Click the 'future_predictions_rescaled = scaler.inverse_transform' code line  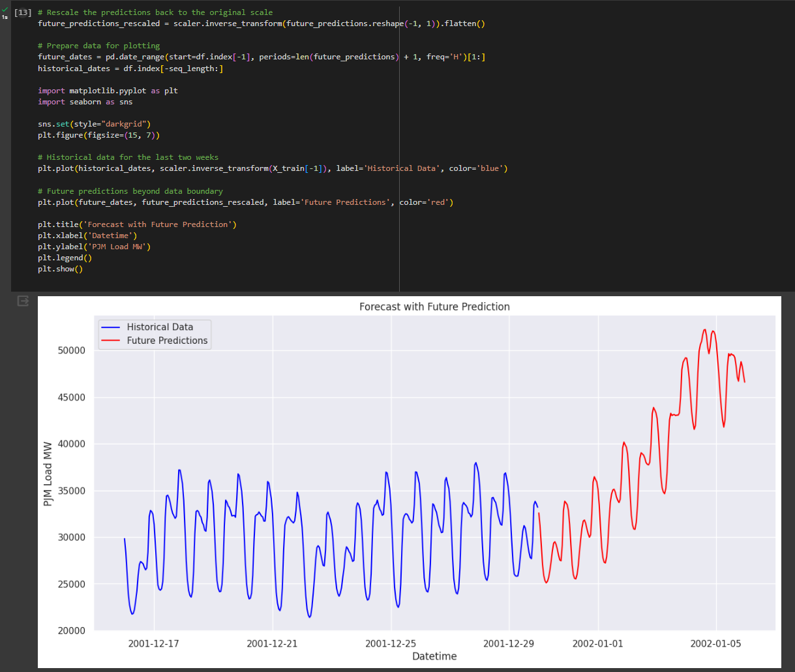point(262,23)
